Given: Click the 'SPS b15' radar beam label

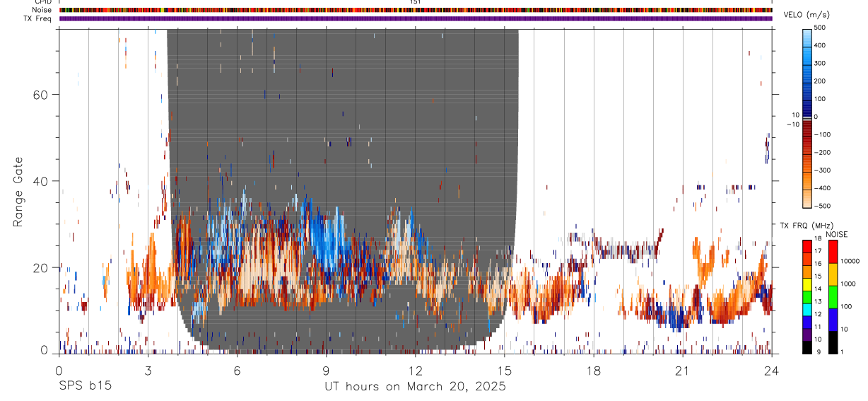Looking at the screenshot, I should [x=84, y=387].
